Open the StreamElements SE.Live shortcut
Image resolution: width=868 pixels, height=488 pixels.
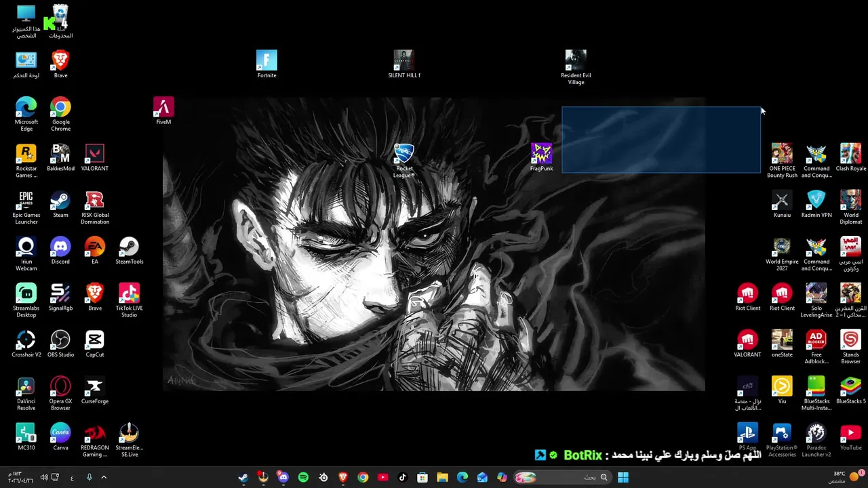point(129,440)
